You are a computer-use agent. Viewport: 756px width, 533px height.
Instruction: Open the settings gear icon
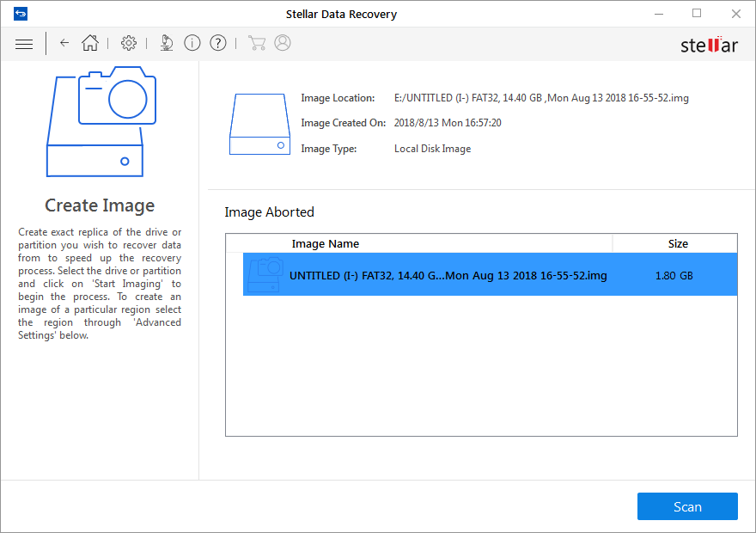129,43
